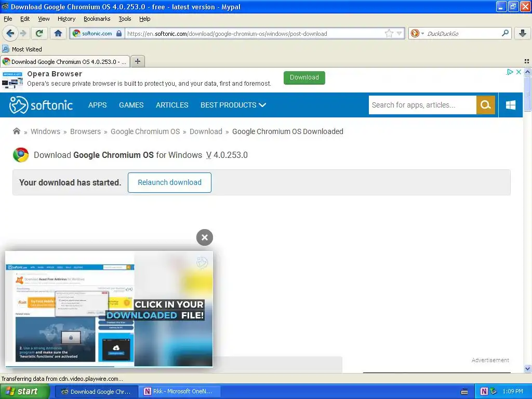532x399 pixels.
Task: Go back with the browser back arrow
Action: 10,33
